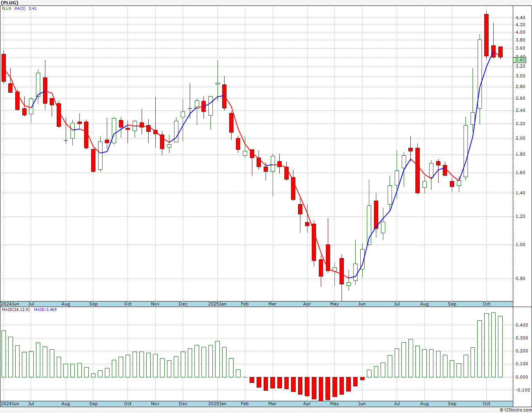
Task: Select Apr on the MACD panel time axis
Action: pyautogui.click(x=307, y=404)
